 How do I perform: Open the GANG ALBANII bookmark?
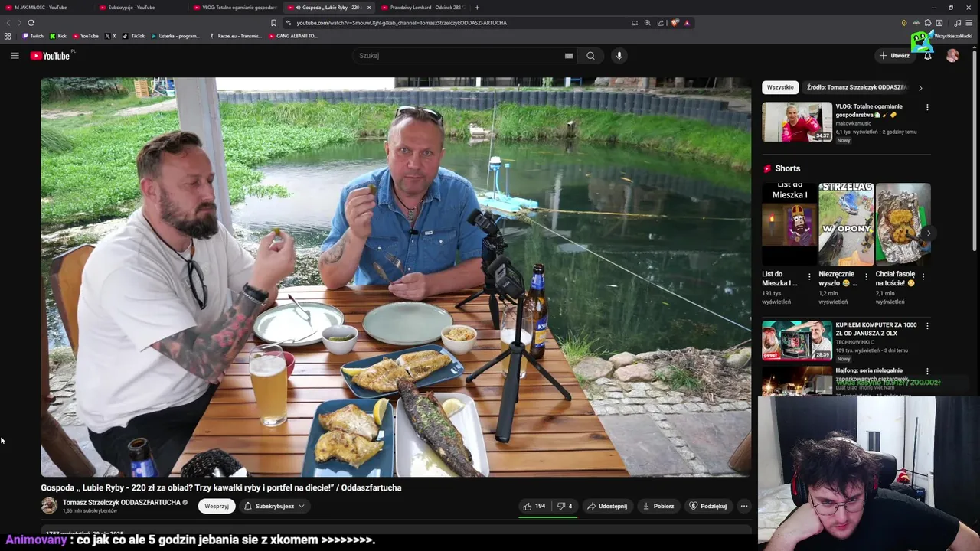click(x=293, y=36)
